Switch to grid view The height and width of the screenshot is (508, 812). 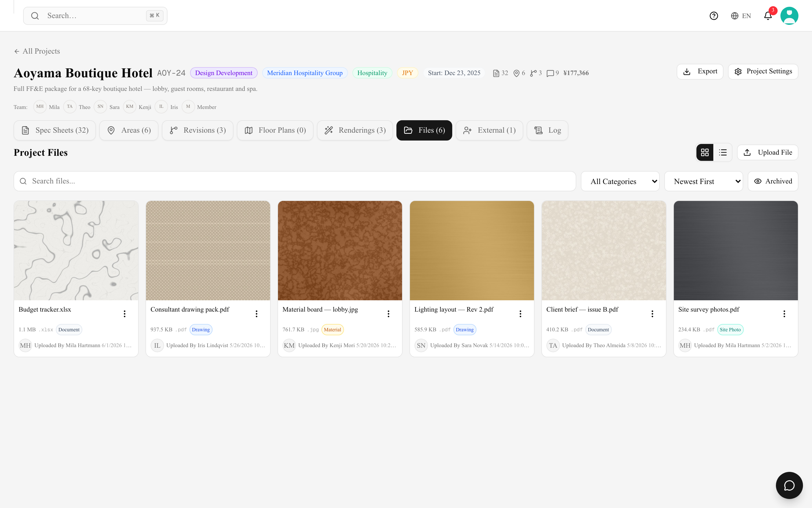pos(705,152)
